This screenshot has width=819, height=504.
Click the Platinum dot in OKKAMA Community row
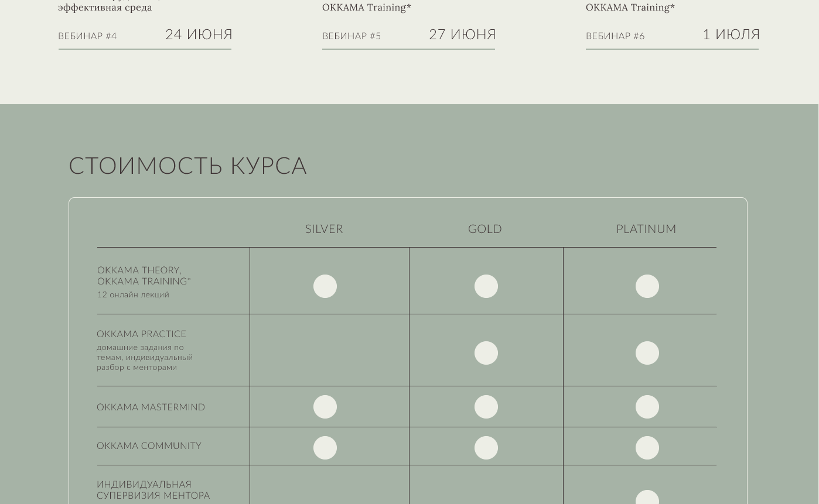coord(647,448)
